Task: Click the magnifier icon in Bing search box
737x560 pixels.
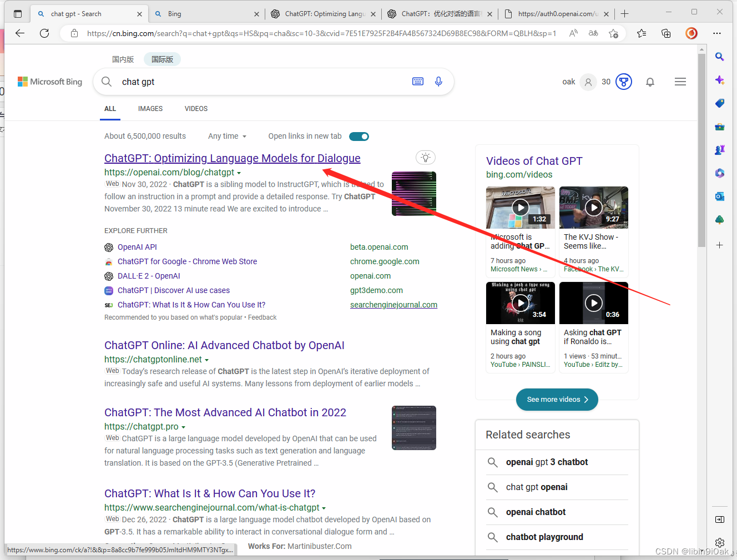Action: pyautogui.click(x=107, y=82)
